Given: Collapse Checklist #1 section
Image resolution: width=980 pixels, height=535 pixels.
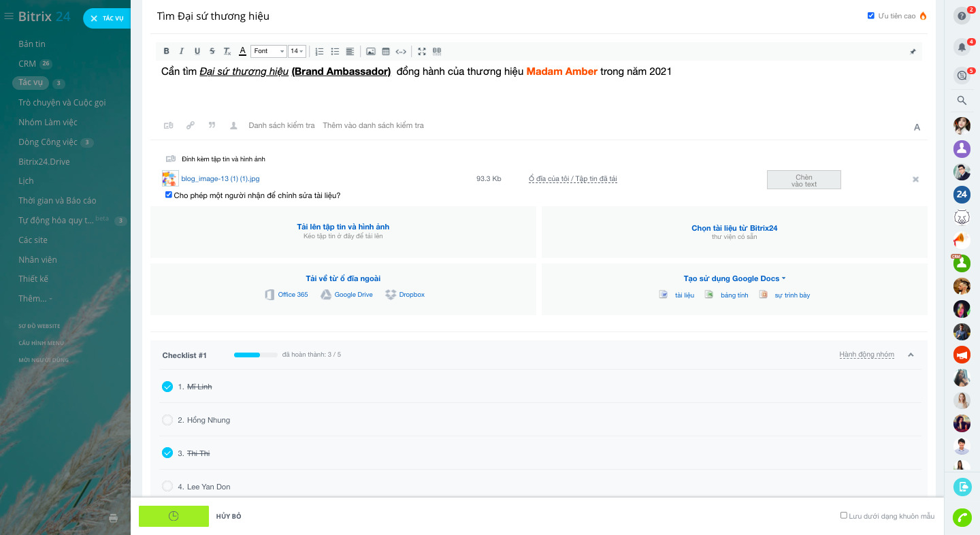Looking at the screenshot, I should (x=911, y=355).
